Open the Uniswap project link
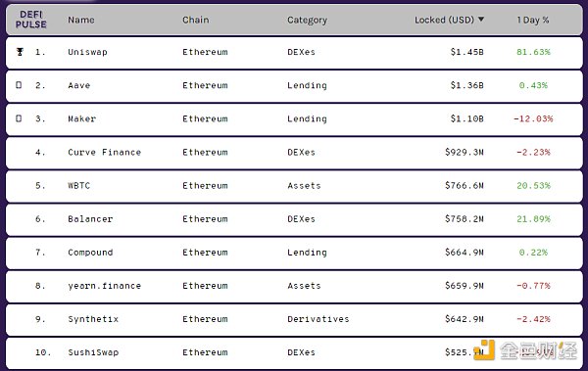 [88, 52]
